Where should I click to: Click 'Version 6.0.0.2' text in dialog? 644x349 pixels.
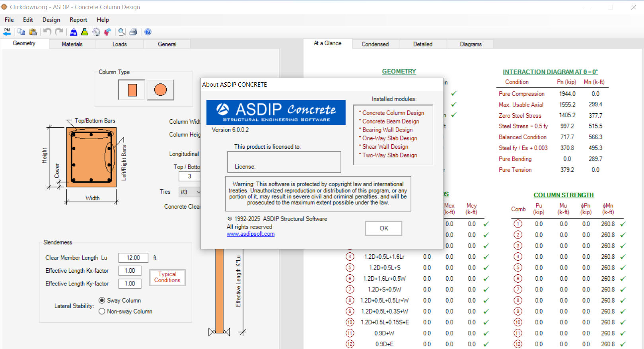[230, 130]
